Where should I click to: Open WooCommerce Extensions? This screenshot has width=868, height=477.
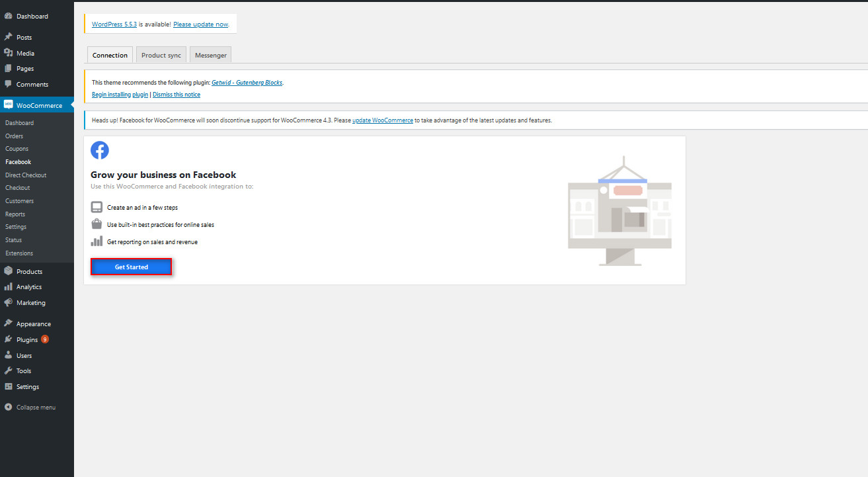[x=19, y=253]
